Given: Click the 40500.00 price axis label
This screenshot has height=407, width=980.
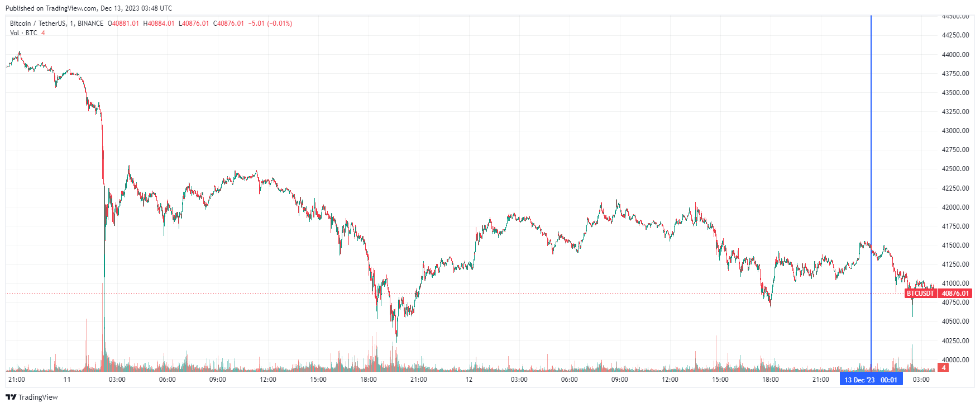Looking at the screenshot, I should [955, 321].
